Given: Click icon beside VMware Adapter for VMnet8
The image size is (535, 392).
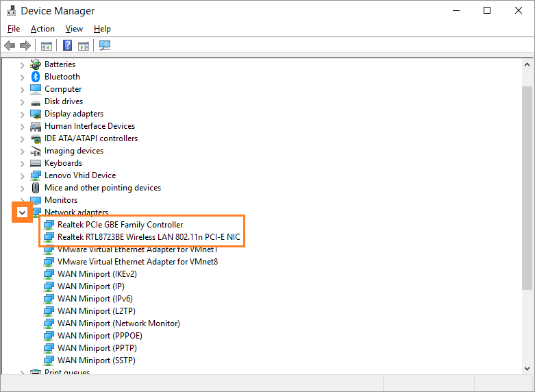Looking at the screenshot, I should tap(49, 262).
